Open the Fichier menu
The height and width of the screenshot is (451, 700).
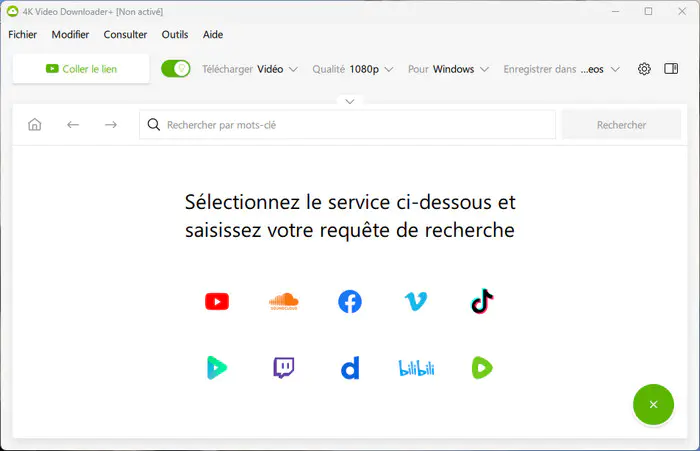(x=22, y=34)
